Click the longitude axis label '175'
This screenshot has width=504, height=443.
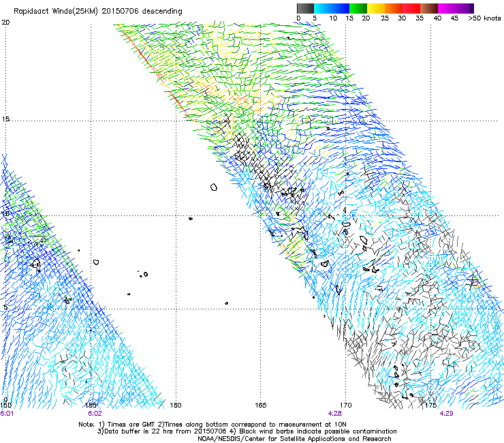tap(431, 406)
